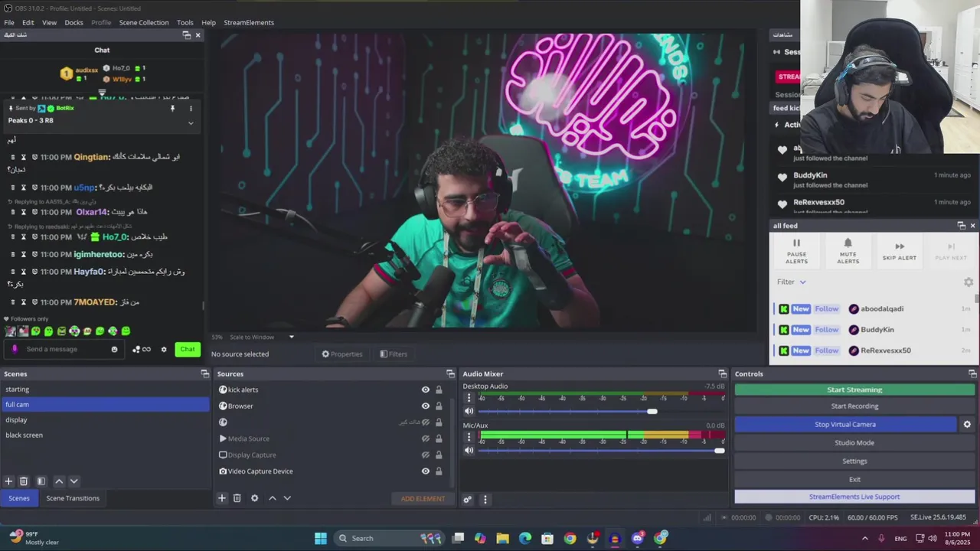Pop out the Controls dock
This screenshot has height=551, width=980.
972,373
